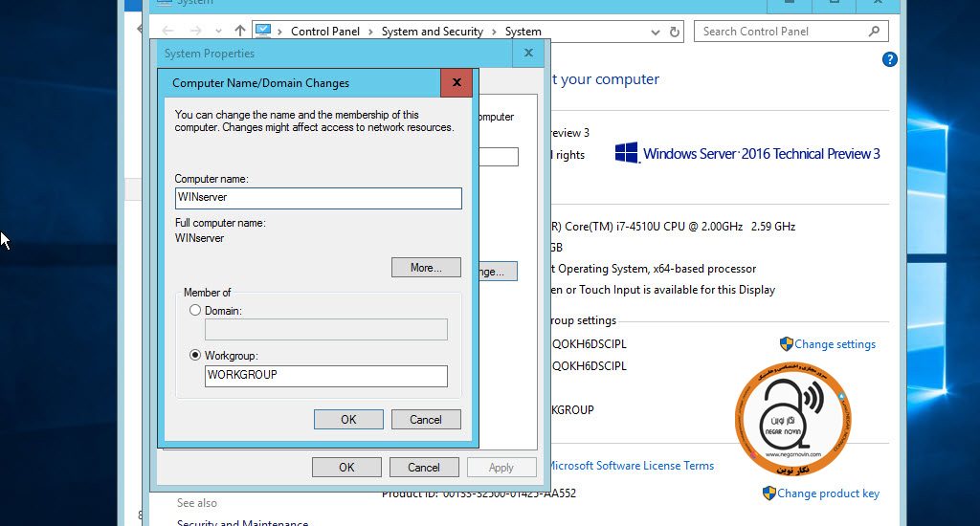Click the Apply button in System Properties

pyautogui.click(x=501, y=468)
